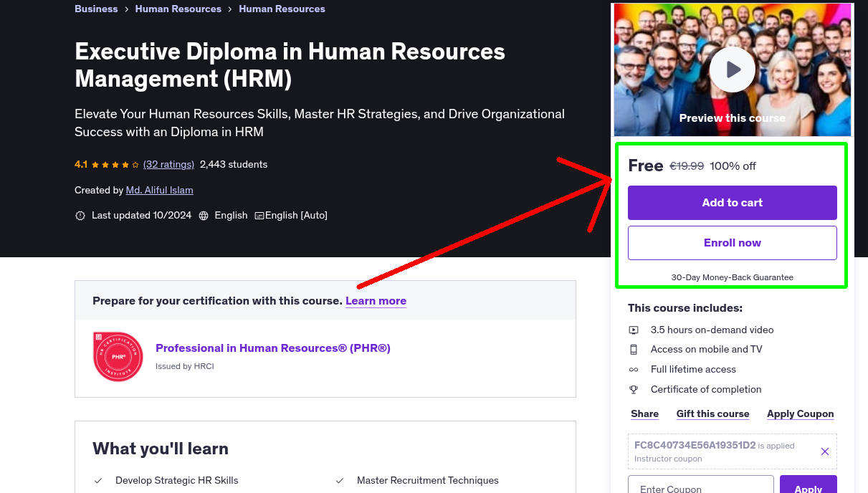Open the Business breadcrumb link
The height and width of the screenshot is (493, 868).
96,9
